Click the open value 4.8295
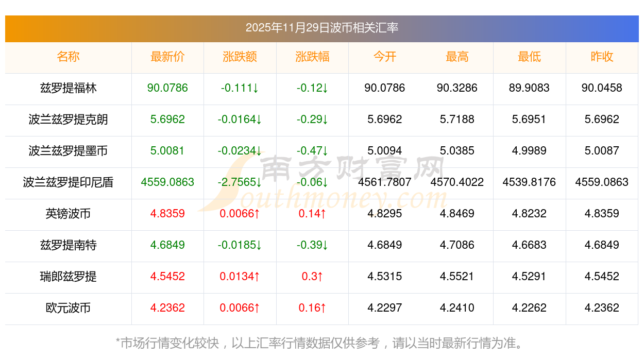 tap(385, 214)
